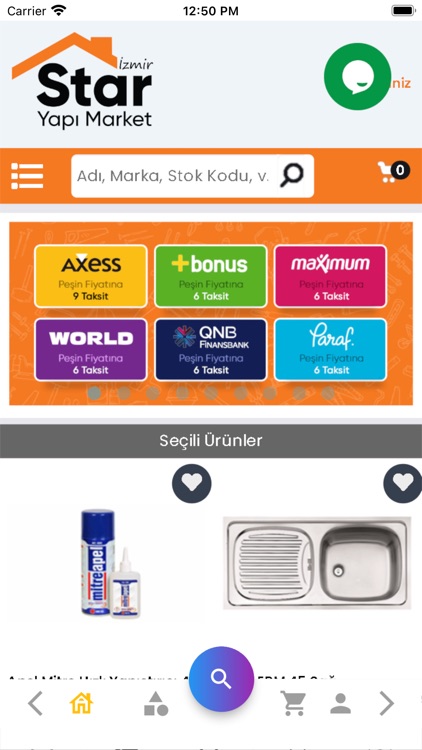The width and height of the screenshot is (422, 750).
Task: Select the first banner carousel dot
Action: [95, 393]
